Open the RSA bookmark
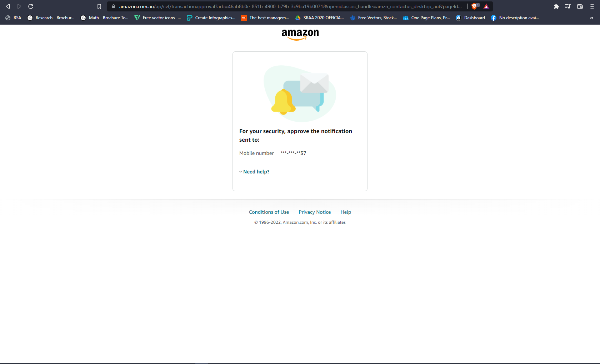 (14, 18)
